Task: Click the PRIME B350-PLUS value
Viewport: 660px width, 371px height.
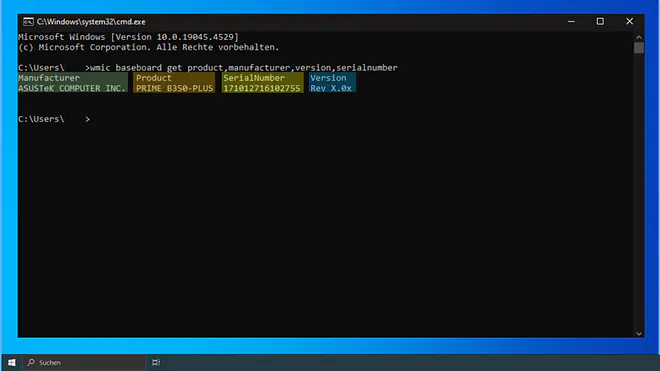Action: tap(174, 88)
